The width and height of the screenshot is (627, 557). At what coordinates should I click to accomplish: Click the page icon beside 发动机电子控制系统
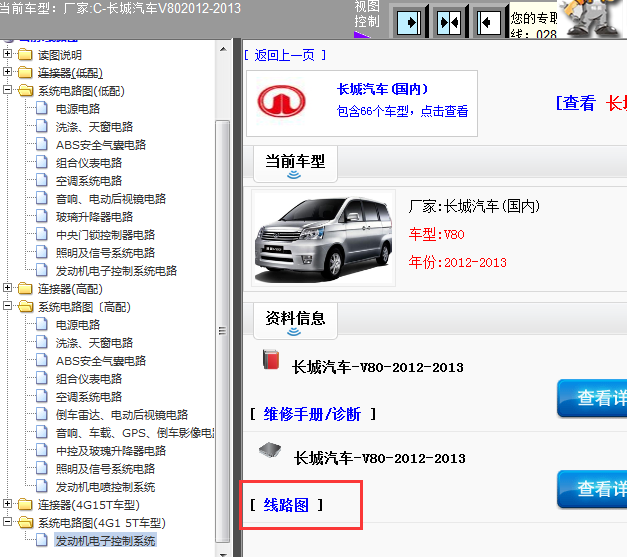(x=42, y=540)
